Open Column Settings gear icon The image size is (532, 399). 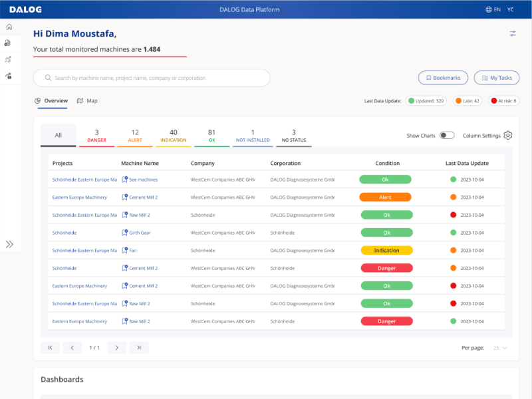[x=508, y=136]
